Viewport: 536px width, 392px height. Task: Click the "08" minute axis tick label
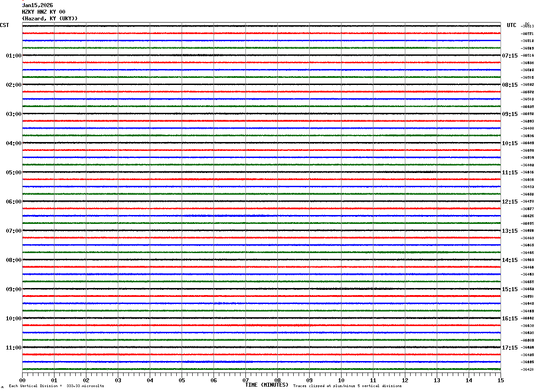[277, 380]
